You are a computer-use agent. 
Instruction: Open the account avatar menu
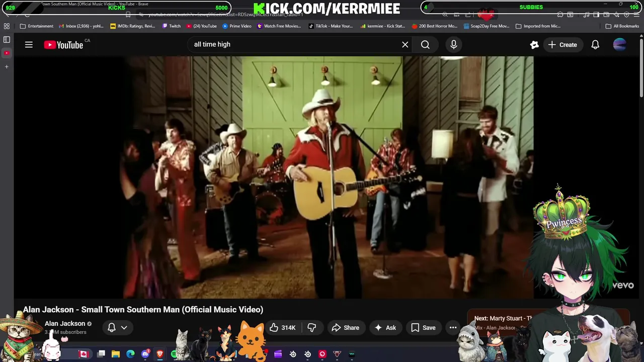coord(620,45)
